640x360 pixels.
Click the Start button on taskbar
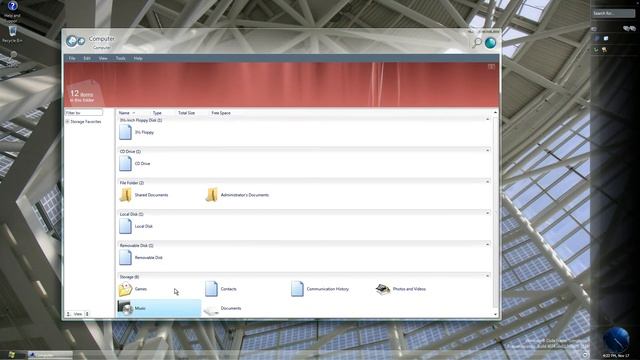click(x=11, y=355)
